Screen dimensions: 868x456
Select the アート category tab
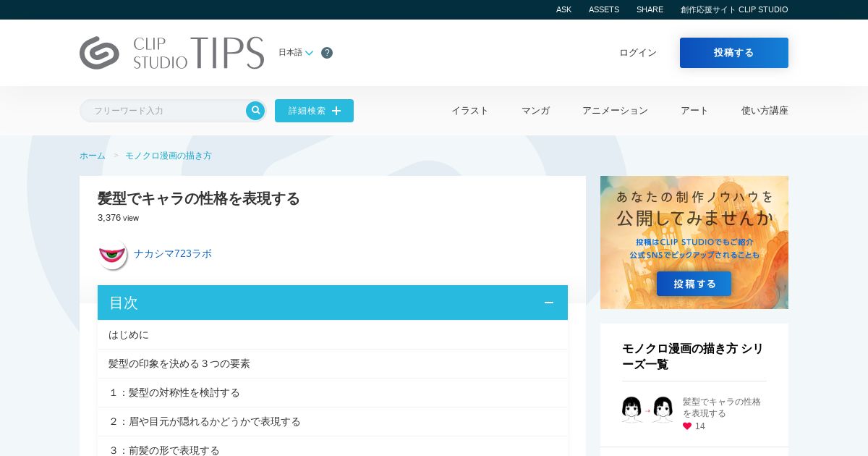point(694,111)
